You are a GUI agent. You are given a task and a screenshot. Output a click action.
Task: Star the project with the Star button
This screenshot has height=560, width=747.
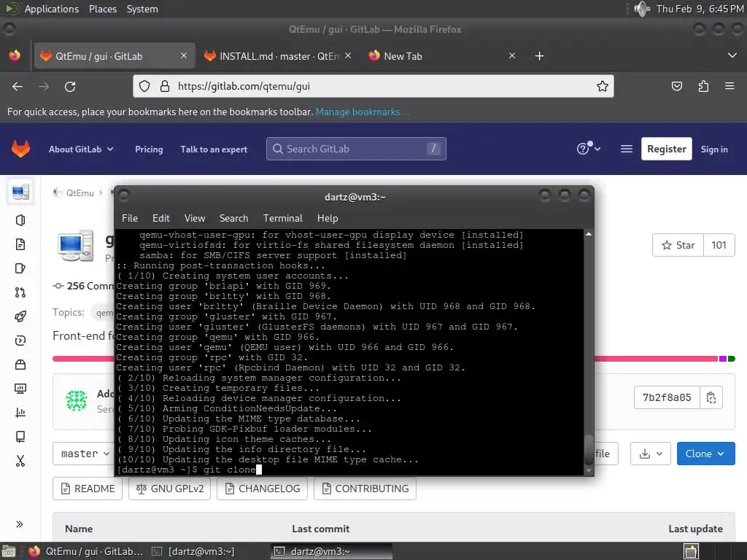pos(678,245)
